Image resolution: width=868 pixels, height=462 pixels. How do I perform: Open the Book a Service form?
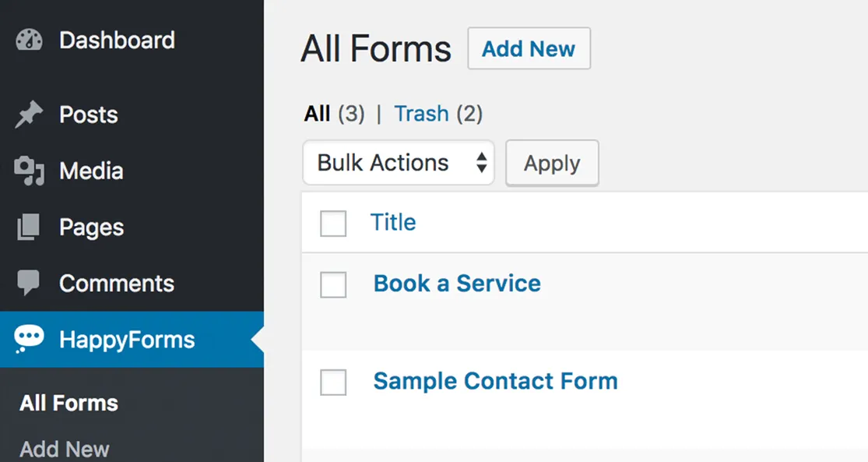pyautogui.click(x=457, y=284)
